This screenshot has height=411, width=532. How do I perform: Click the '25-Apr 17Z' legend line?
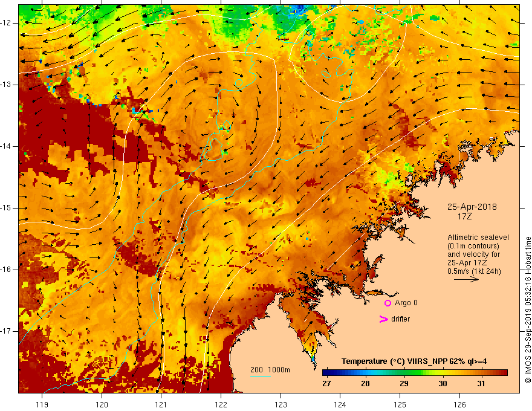click(x=467, y=263)
